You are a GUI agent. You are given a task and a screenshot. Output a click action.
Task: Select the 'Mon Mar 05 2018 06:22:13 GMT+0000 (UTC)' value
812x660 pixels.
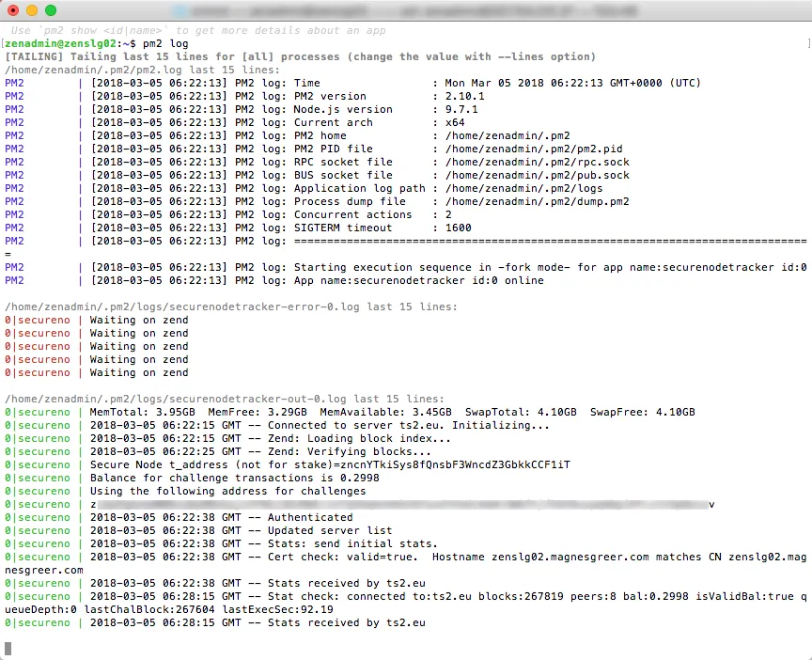[572, 83]
